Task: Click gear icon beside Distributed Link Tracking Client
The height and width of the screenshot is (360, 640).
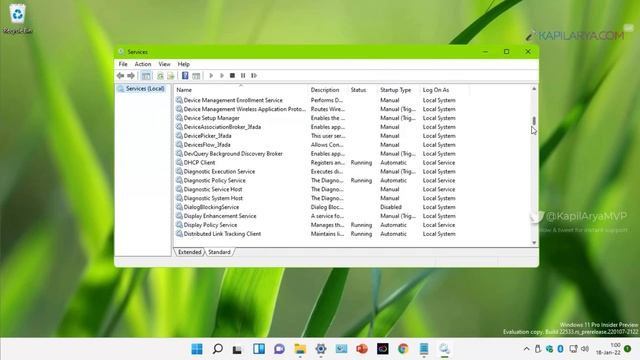Action: point(179,234)
